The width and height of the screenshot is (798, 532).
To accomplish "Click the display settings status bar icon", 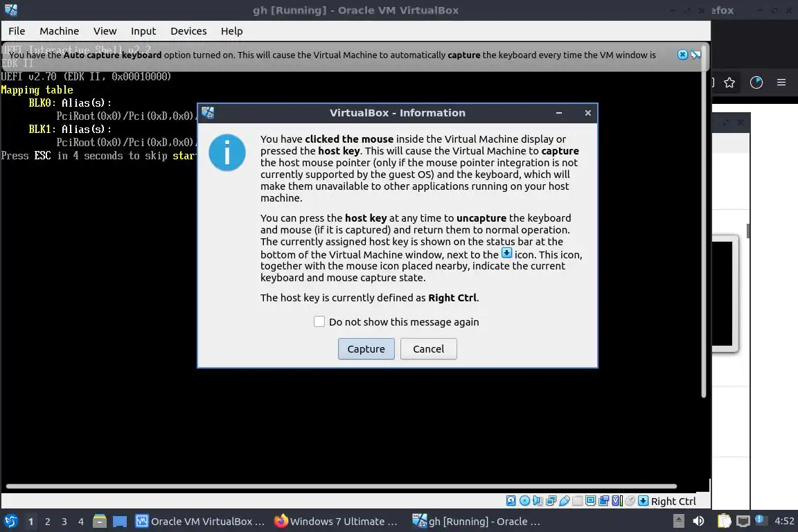I will 590,501.
